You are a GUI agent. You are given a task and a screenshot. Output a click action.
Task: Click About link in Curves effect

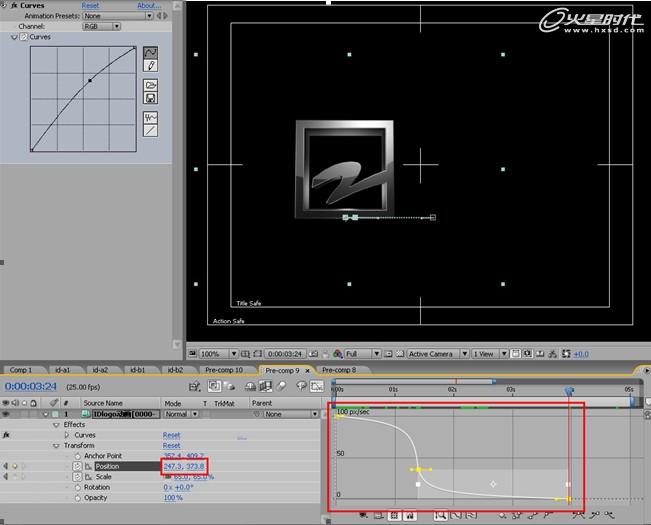pyautogui.click(x=149, y=5)
